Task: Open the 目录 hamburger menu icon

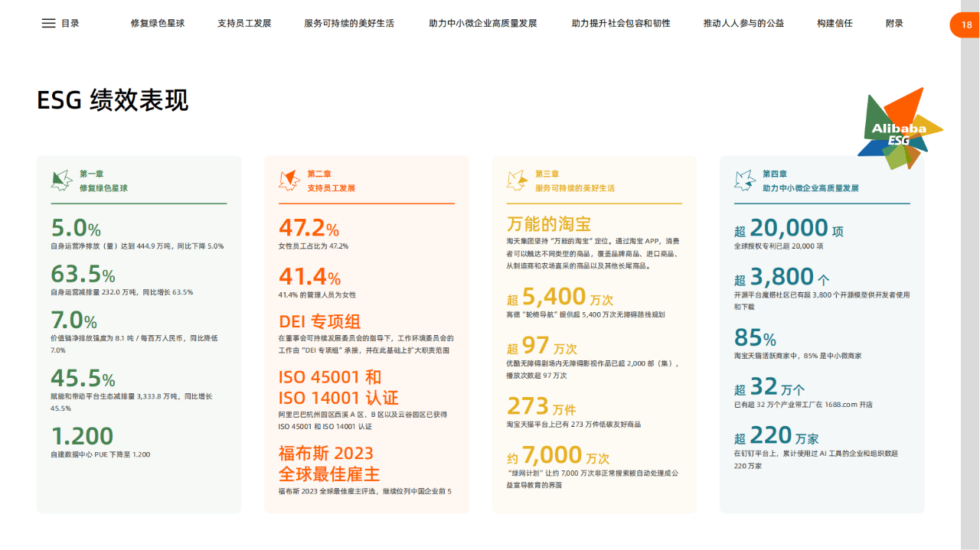Action: pos(48,23)
